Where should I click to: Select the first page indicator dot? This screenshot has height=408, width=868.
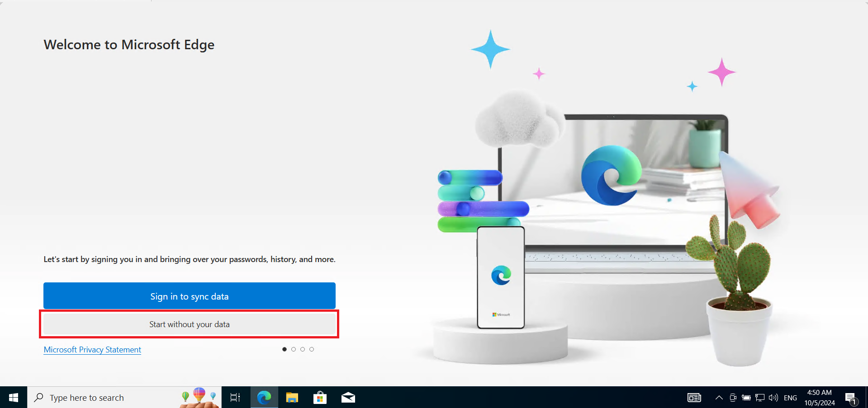pos(284,349)
